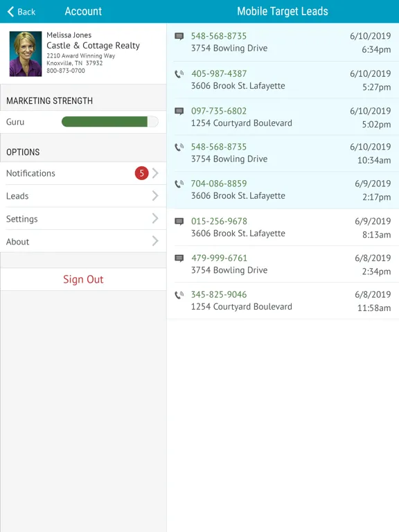Expand Leads using its chevron arrow

(155, 196)
